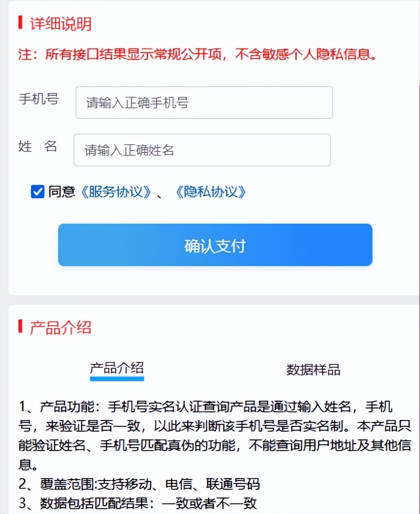This screenshot has height=514, width=420.
Task: Switch to the 数据样品 tab
Action: click(314, 370)
